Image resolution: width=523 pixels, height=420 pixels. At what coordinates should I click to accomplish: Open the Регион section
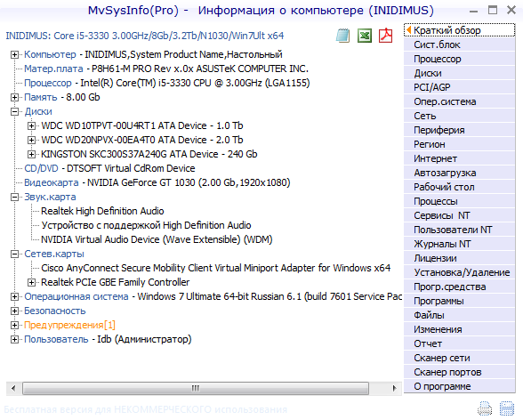click(459, 144)
